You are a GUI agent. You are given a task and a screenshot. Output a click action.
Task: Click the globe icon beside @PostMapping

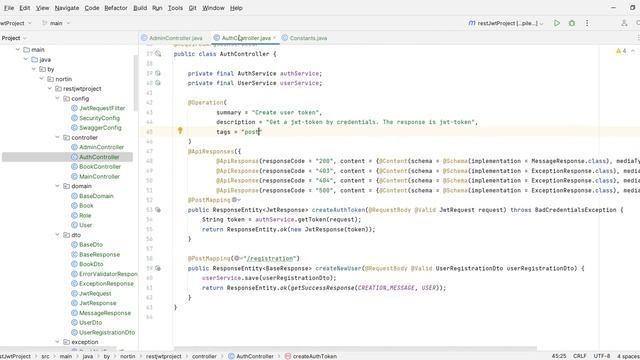tap(236, 200)
